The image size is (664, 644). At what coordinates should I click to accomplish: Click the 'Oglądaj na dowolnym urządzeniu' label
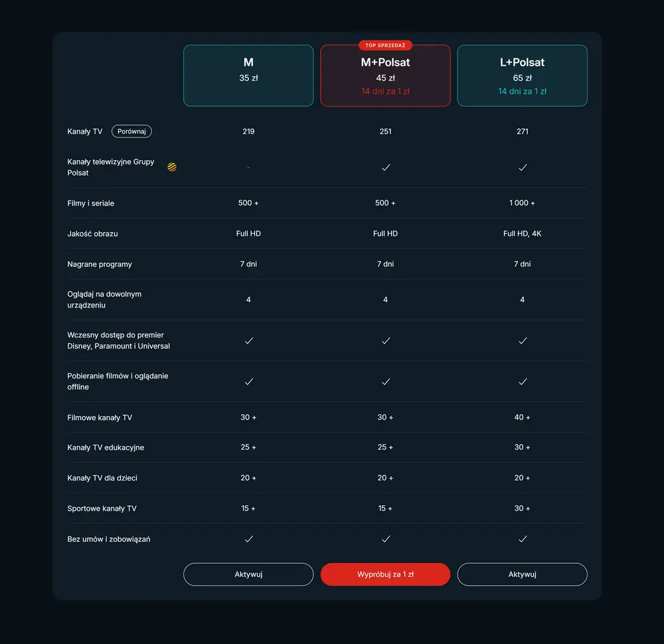(x=104, y=299)
